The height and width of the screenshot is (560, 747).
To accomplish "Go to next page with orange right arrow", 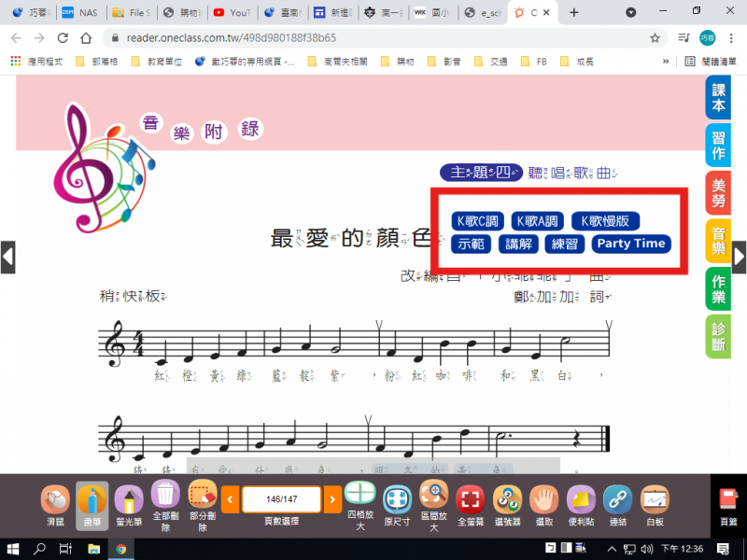I will click(332, 500).
